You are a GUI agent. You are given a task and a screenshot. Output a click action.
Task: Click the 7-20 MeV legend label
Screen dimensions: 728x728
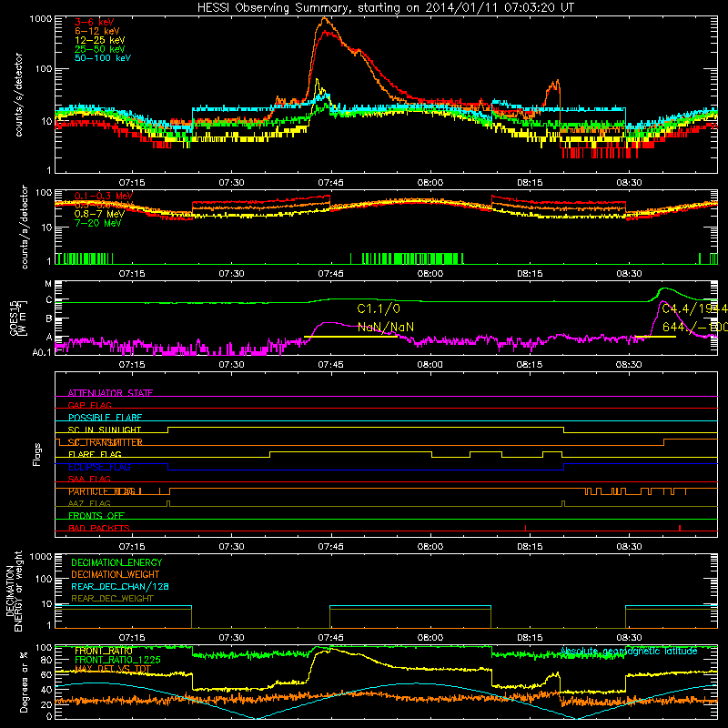click(98, 223)
